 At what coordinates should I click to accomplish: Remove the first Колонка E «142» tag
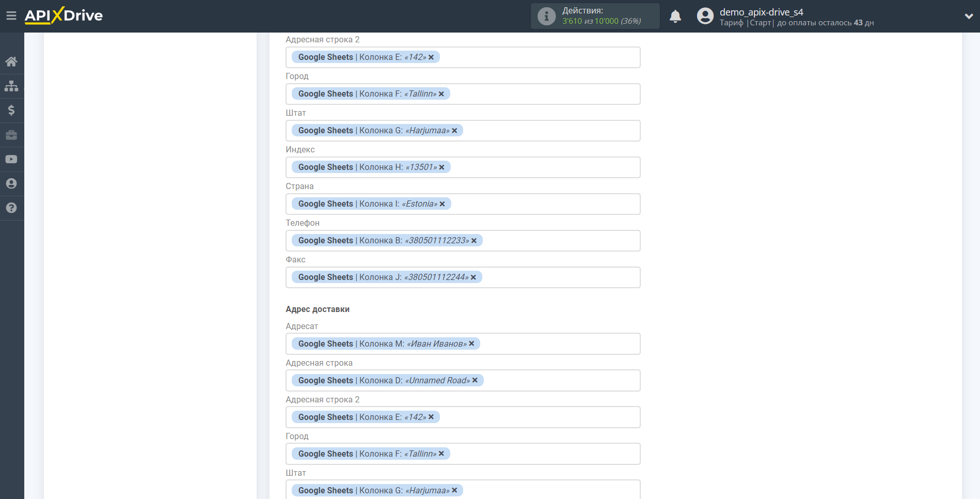tap(431, 57)
